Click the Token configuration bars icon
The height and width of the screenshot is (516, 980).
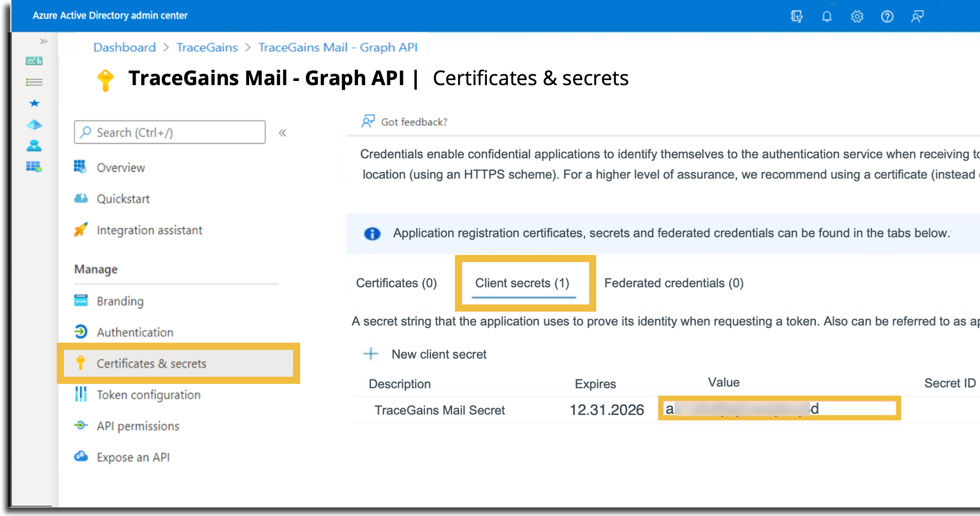click(x=81, y=394)
